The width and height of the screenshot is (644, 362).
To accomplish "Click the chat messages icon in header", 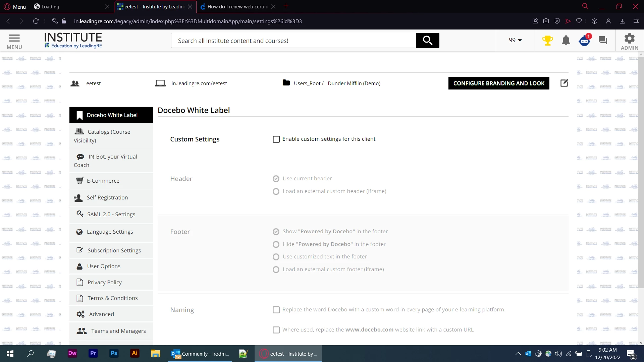I will coord(603,41).
